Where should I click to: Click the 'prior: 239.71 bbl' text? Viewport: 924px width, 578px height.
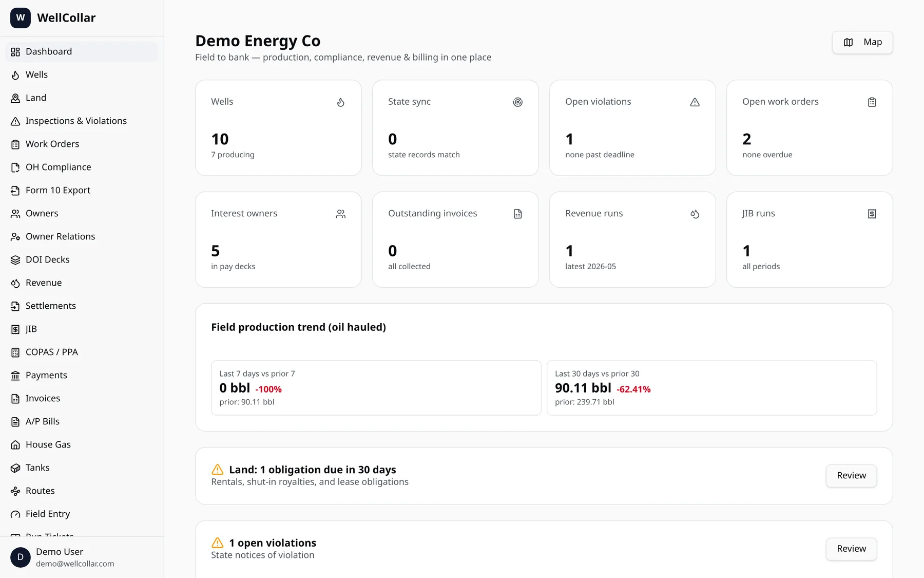click(585, 402)
